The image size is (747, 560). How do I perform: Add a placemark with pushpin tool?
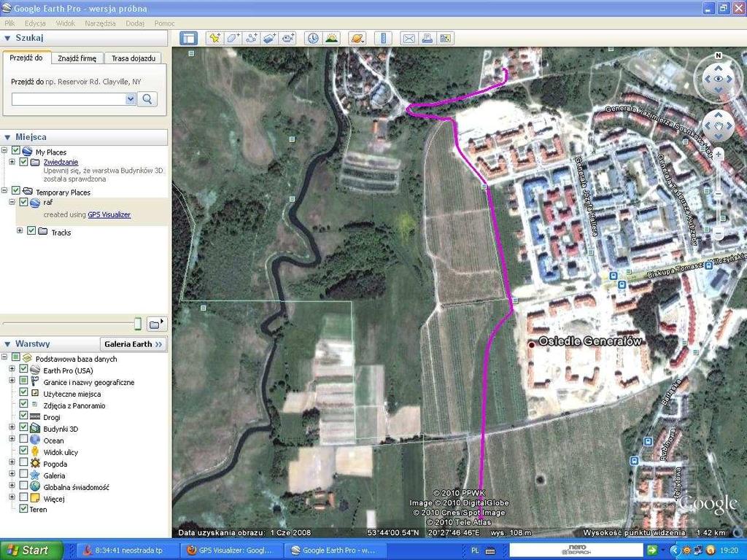click(215, 38)
